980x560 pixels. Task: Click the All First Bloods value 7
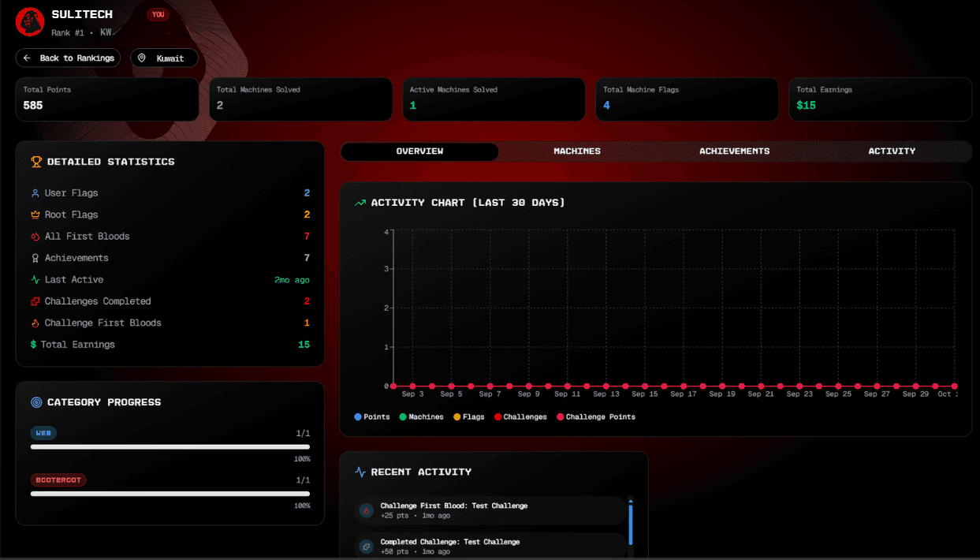point(307,237)
